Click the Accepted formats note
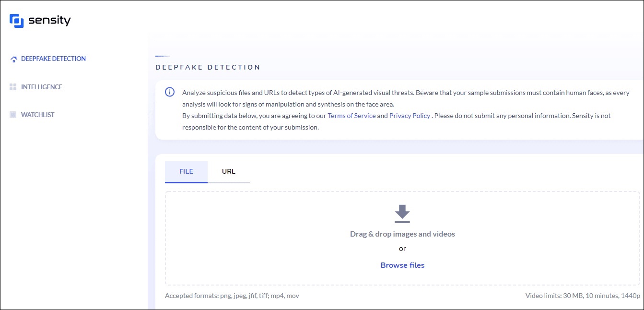The image size is (644, 310). [232, 296]
